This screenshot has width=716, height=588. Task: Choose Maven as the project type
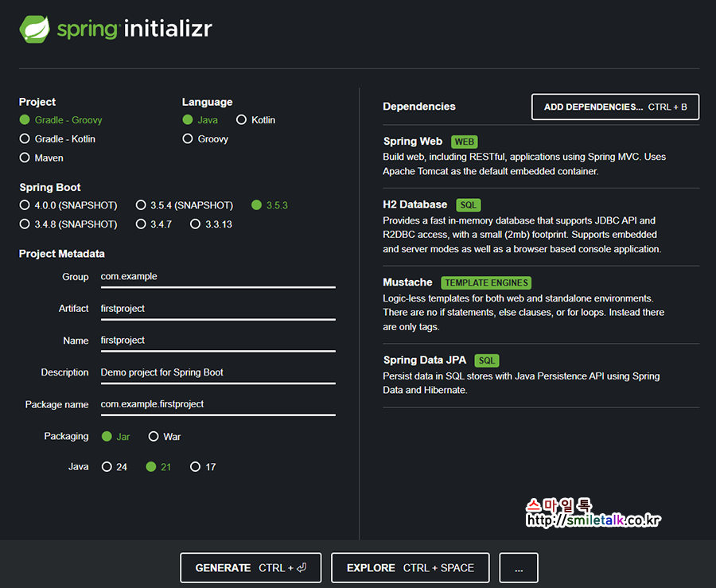point(41,158)
